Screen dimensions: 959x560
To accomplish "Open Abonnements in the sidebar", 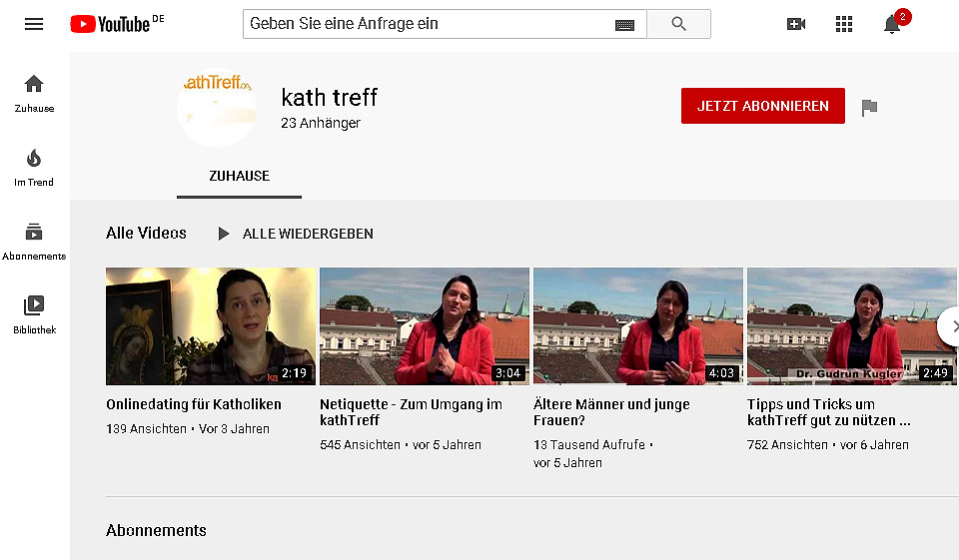I will coord(34,241).
